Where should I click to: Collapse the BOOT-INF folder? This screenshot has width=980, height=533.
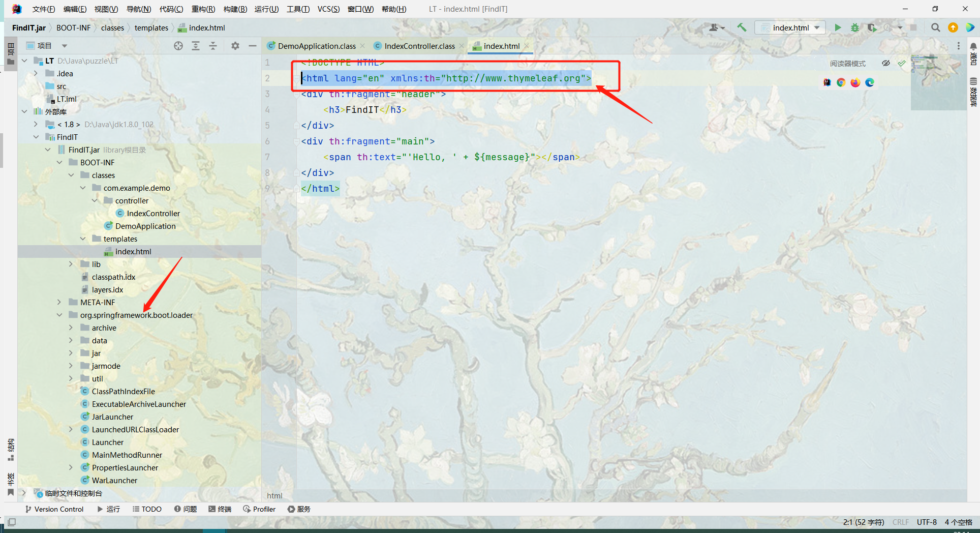point(59,162)
